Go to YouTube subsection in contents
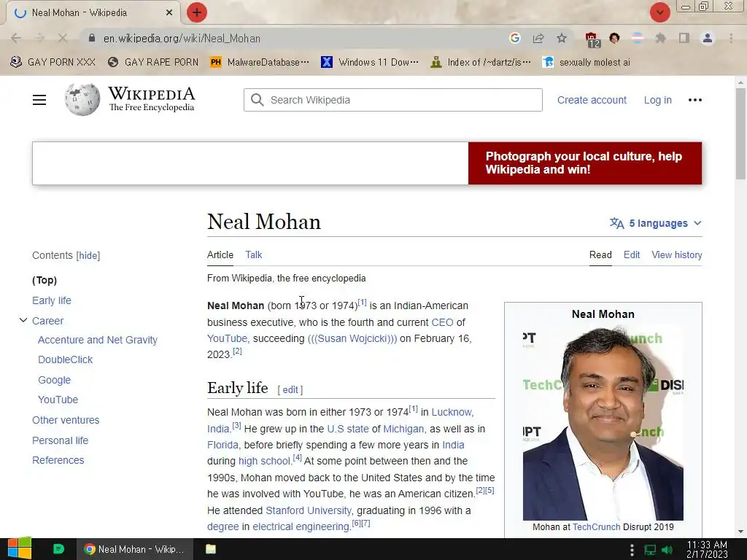This screenshot has width=747, height=560. [x=58, y=400]
